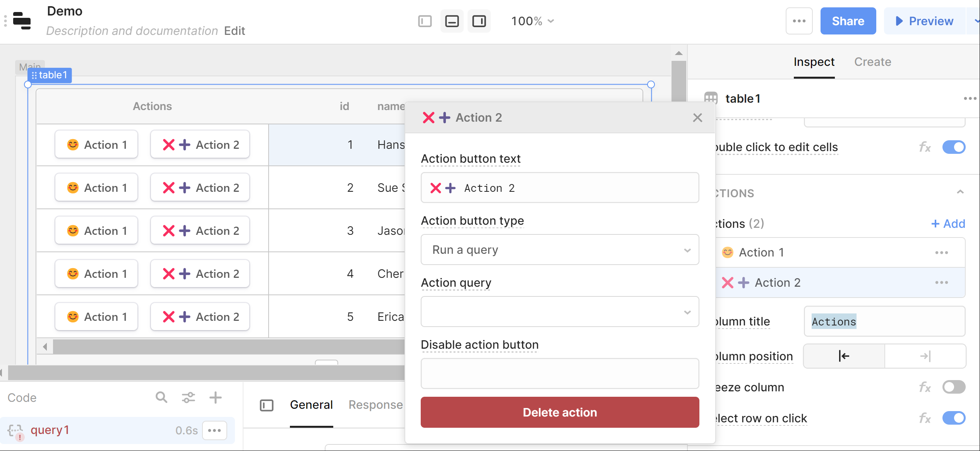
Task: Click the search icon in Code panel
Action: click(x=161, y=397)
